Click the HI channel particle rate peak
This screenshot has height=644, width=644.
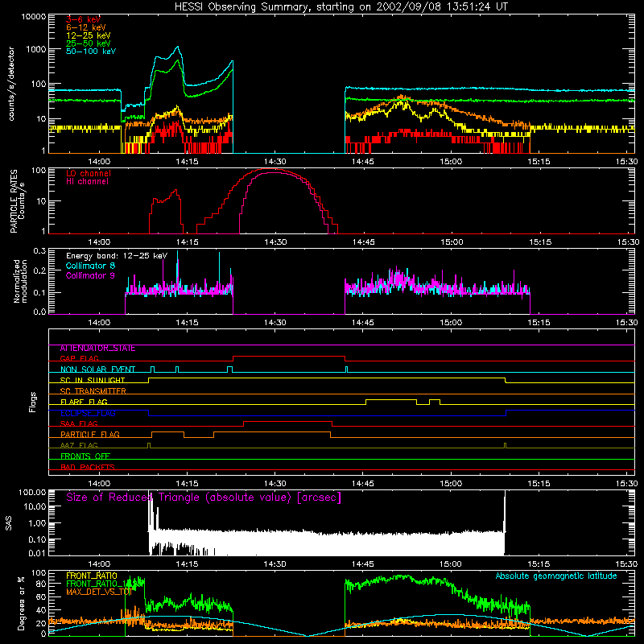pyautogui.click(x=272, y=173)
